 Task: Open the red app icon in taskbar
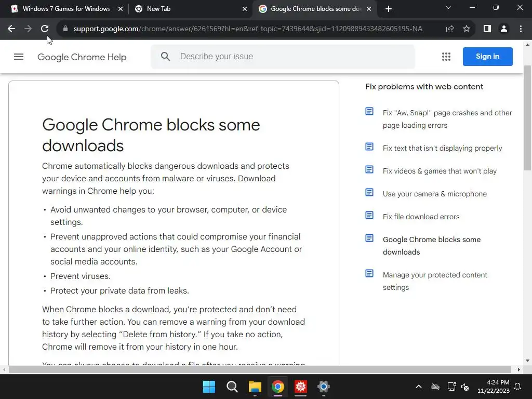point(301,387)
